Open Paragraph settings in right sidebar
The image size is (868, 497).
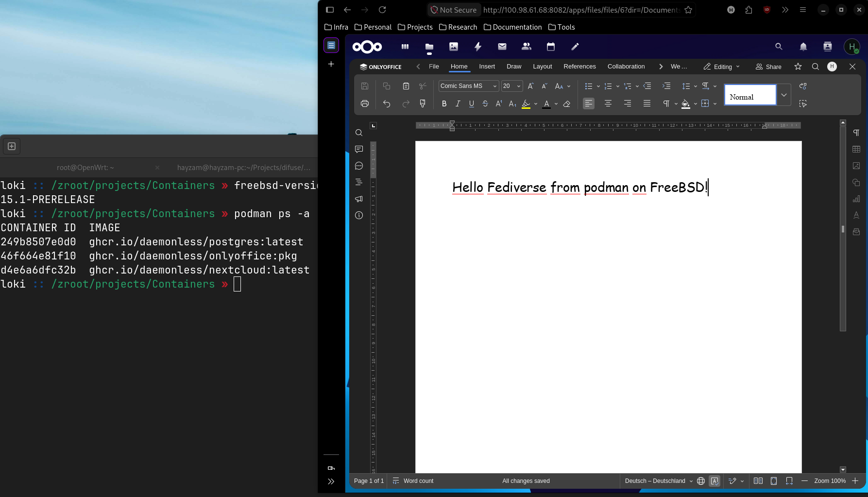856,133
